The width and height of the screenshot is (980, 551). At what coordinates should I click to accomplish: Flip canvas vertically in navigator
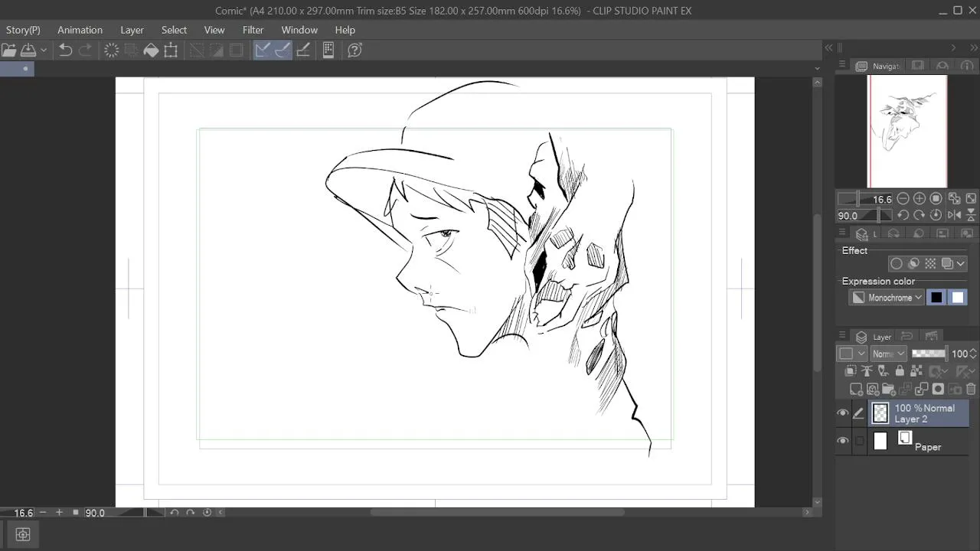(971, 216)
